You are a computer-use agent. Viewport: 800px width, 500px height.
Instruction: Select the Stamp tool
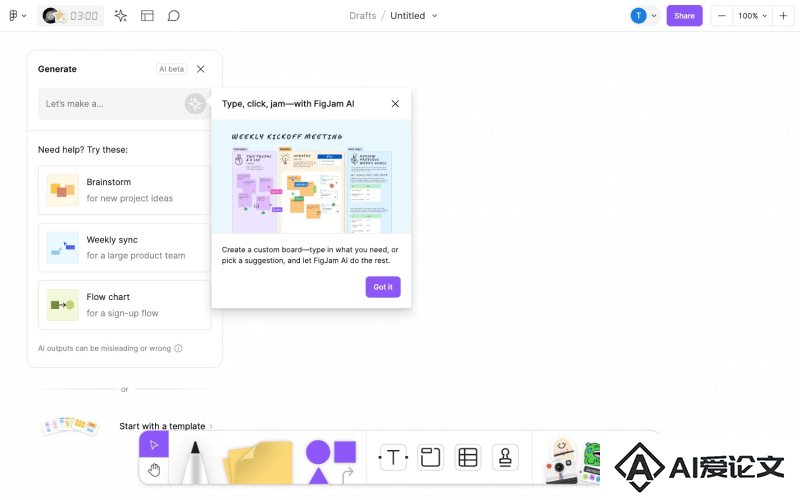point(505,457)
